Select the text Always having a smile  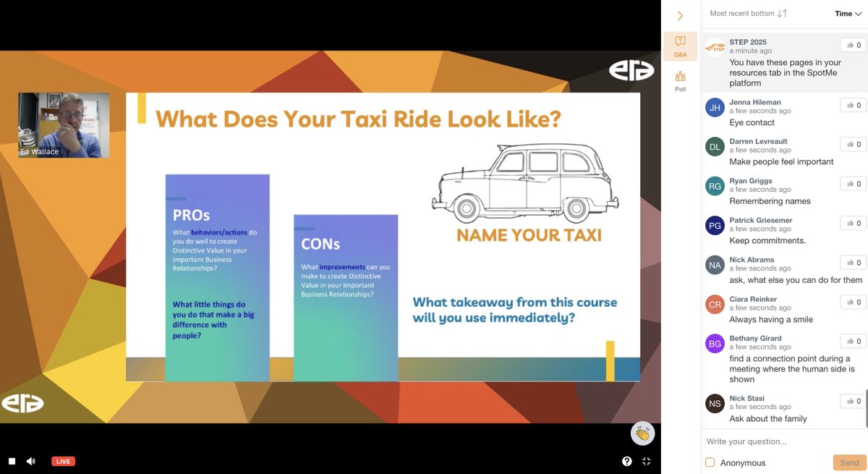[x=771, y=319]
